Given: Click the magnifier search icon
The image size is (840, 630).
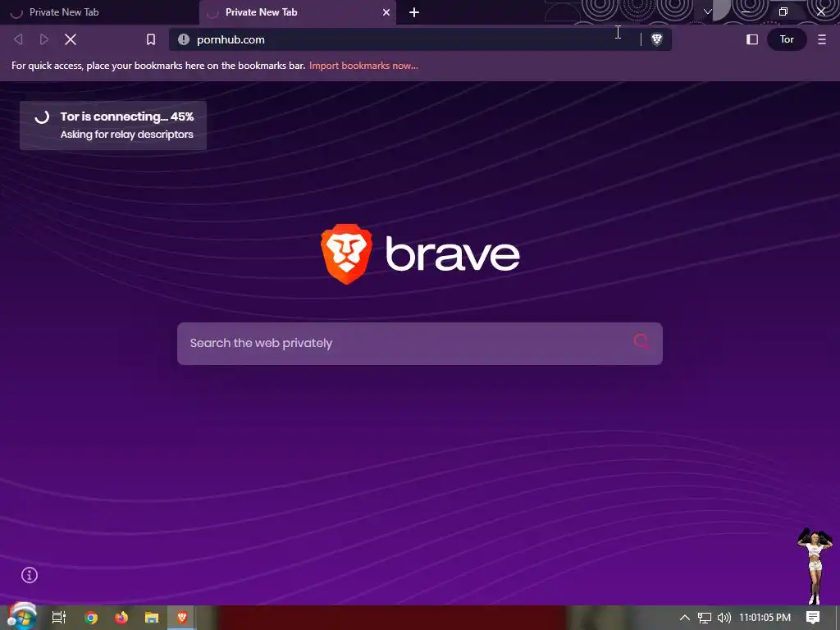Looking at the screenshot, I should coord(641,342).
